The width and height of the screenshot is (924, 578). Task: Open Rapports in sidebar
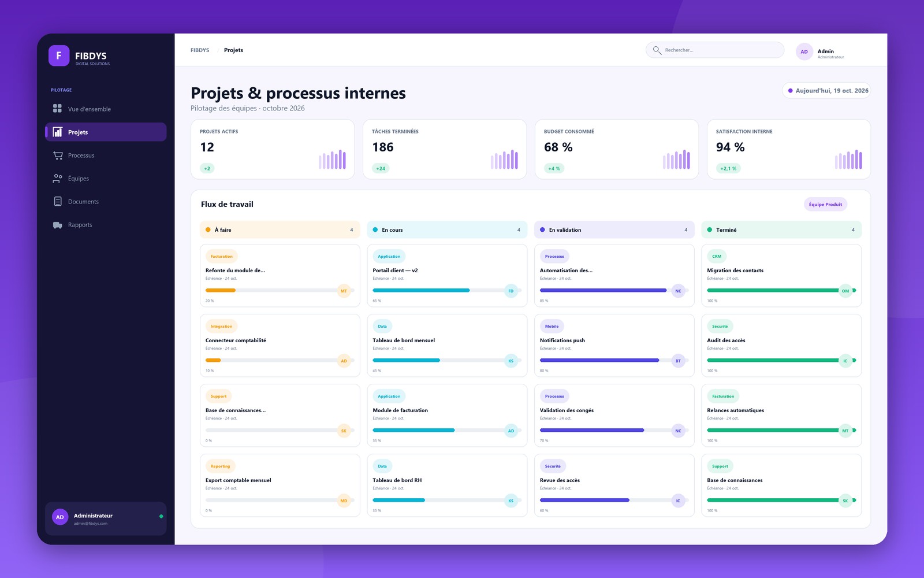106,225
